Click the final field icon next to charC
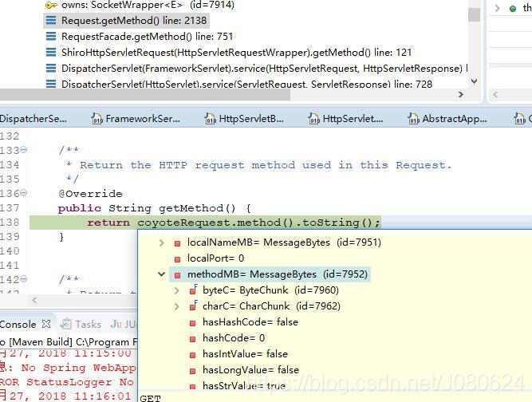The image size is (532, 402). click(193, 306)
